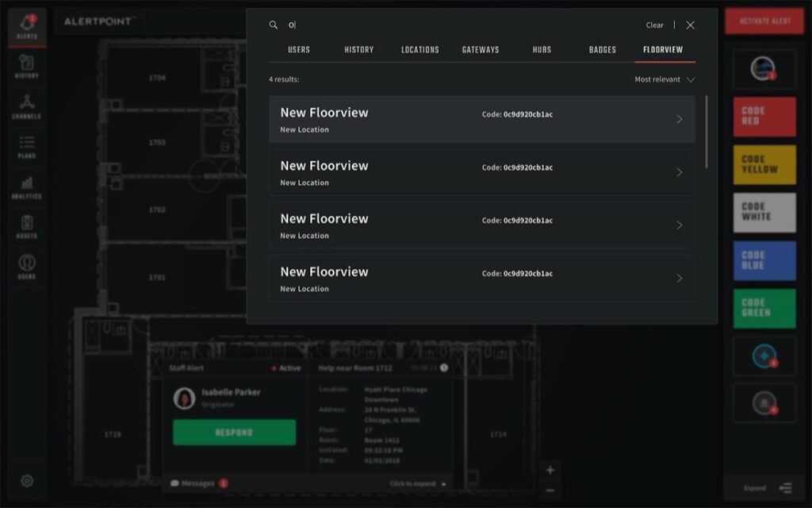Viewport: 812px width, 508px height.
Task: Open settings gear at sidebar bottom
Action: click(27, 480)
